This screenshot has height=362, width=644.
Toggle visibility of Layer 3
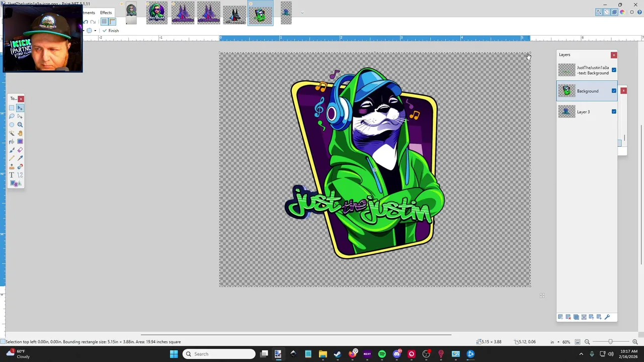(614, 112)
